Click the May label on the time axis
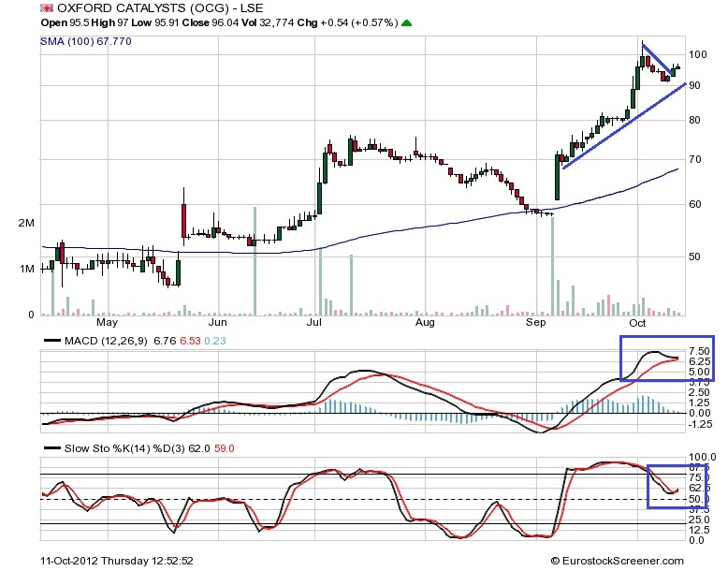Image resolution: width=728 pixels, height=571 pixels. 107,322
